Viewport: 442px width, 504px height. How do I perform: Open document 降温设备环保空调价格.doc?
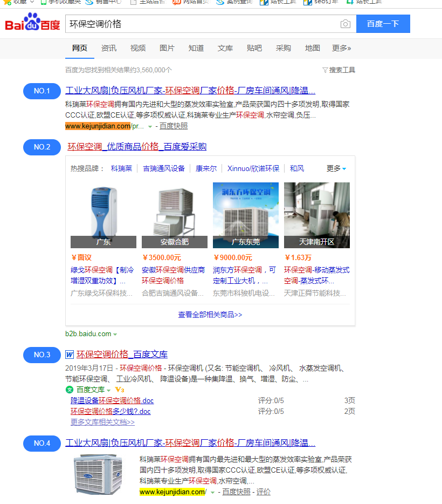point(112,400)
